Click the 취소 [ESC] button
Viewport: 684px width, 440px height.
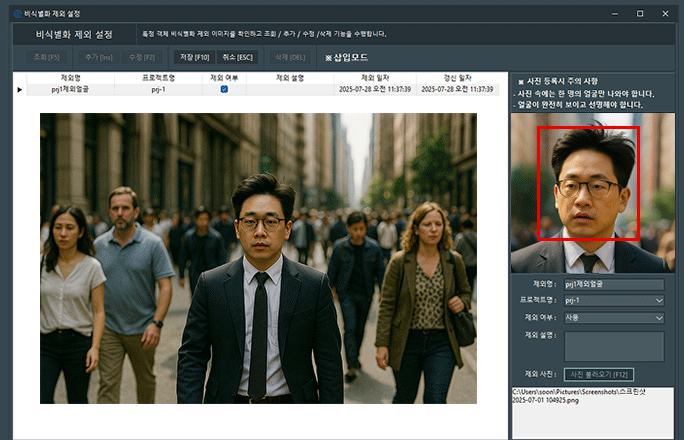237,57
